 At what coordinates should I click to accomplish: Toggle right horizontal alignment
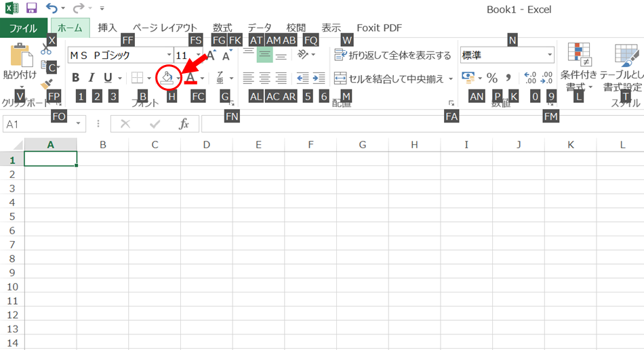281,78
